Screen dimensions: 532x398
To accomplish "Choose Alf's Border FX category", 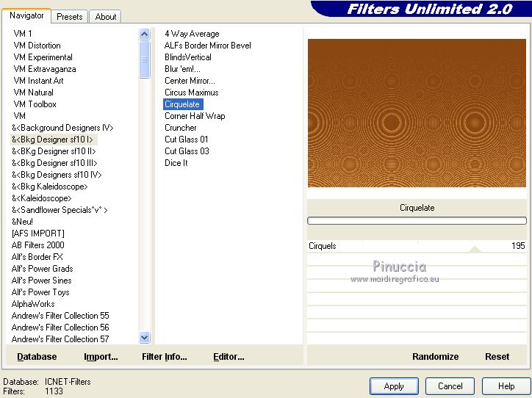I will [x=37, y=257].
